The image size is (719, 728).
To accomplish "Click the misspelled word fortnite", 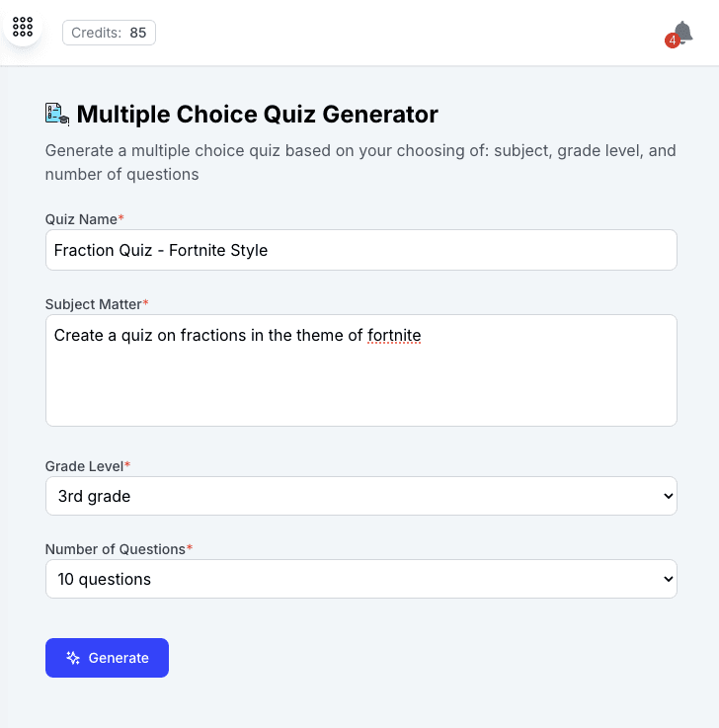I will coord(394,335).
